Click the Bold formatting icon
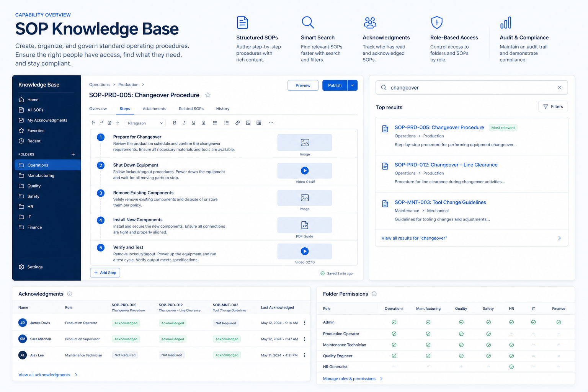 pyautogui.click(x=175, y=123)
